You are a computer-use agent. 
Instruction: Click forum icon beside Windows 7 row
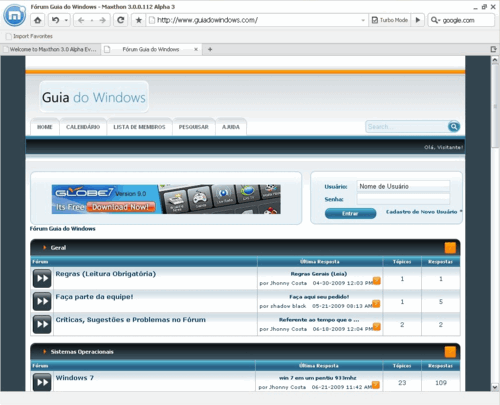pos(42,382)
